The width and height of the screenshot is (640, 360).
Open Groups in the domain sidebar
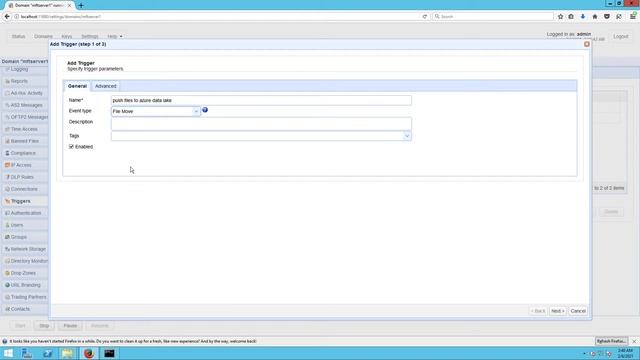pos(19,237)
